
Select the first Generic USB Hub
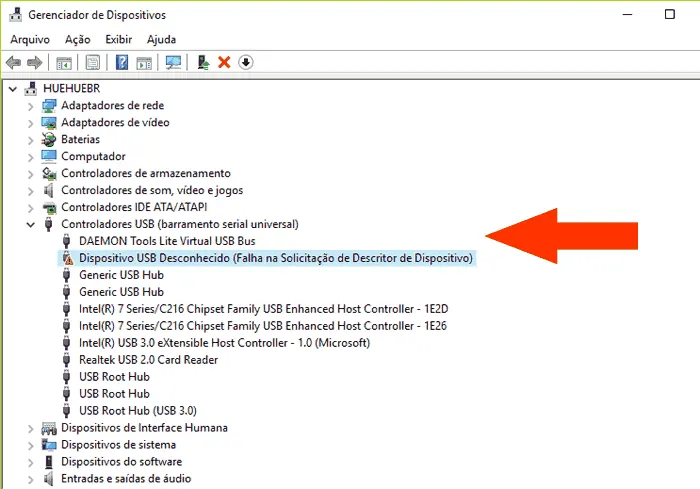pos(121,275)
